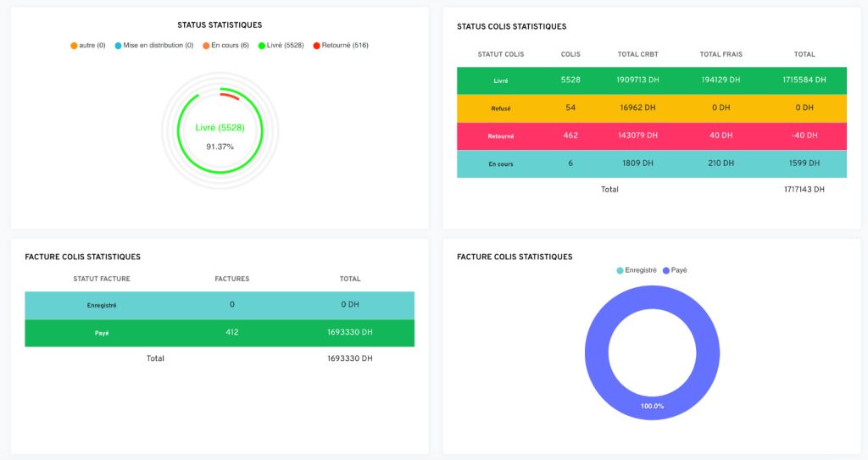The image size is (868, 460).
Task: Click the '462' colis cell
Action: [570, 135]
